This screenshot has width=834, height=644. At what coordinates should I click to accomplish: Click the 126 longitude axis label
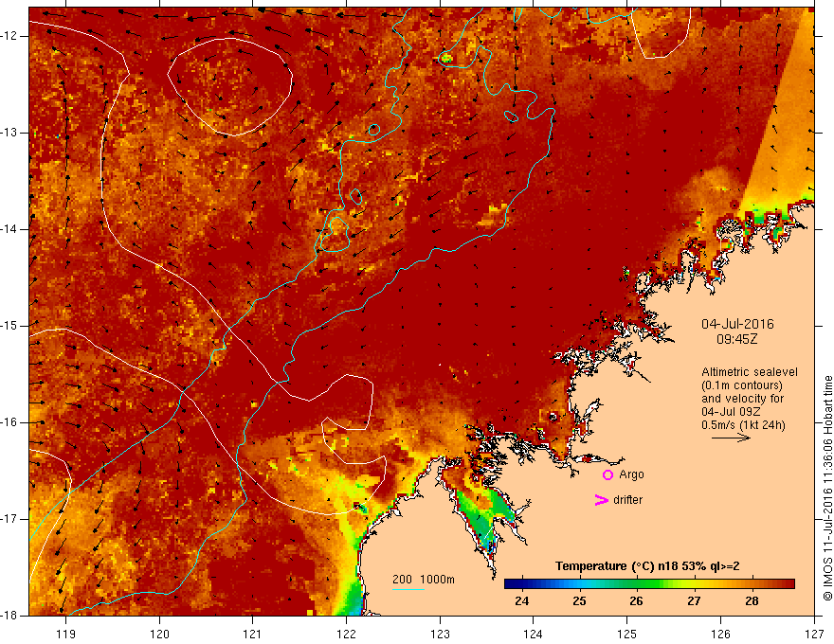pos(720,634)
